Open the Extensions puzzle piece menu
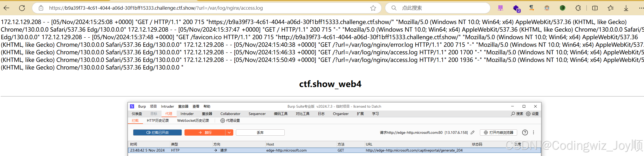The width and height of the screenshot is (644, 156). pos(578,8)
